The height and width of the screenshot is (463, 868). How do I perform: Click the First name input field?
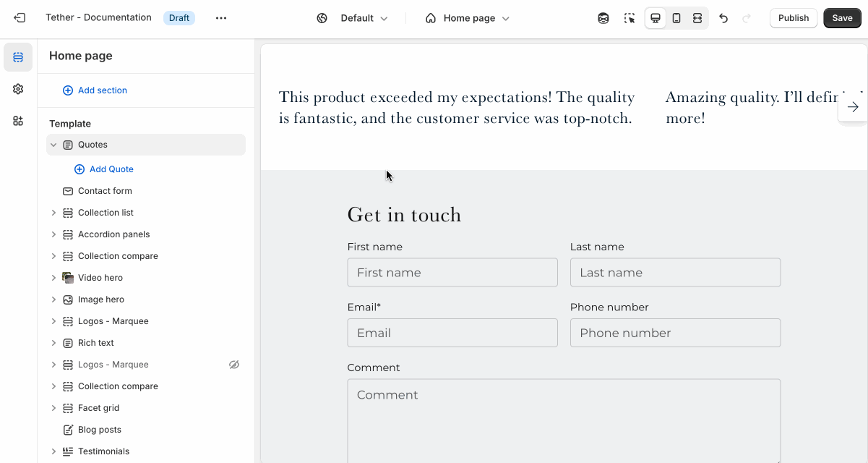pyautogui.click(x=452, y=273)
